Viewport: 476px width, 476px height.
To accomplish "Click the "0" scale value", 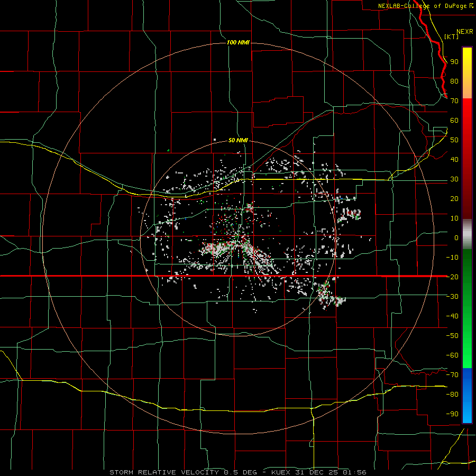I will point(456,237).
